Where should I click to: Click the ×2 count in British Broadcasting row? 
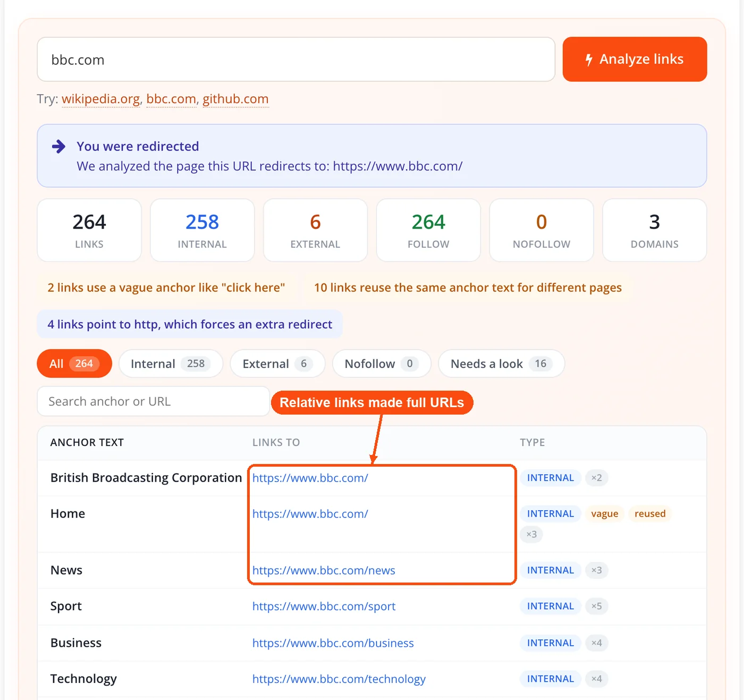click(x=597, y=477)
